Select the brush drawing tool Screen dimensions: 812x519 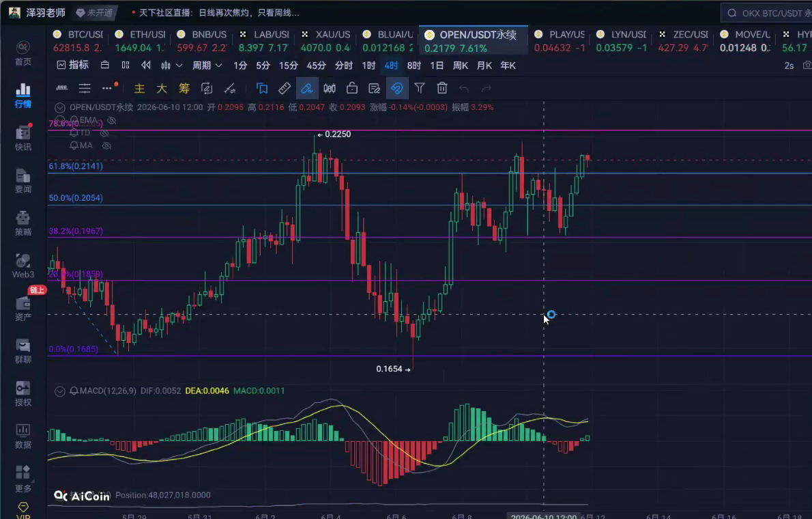307,89
